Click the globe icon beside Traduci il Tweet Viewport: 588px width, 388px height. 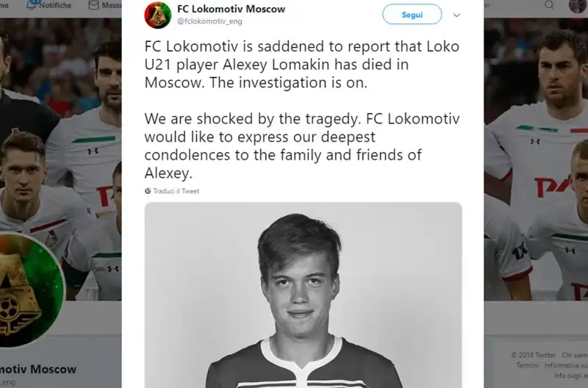coord(148,191)
